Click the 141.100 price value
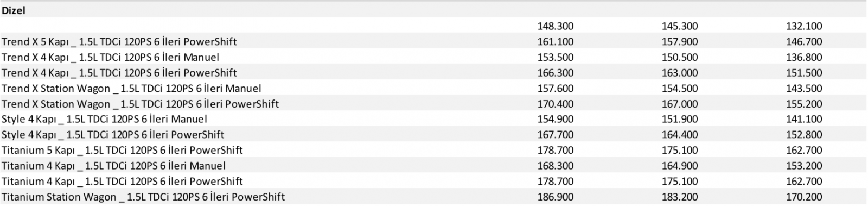Viewport: 868px width, 206px height. pos(804,119)
